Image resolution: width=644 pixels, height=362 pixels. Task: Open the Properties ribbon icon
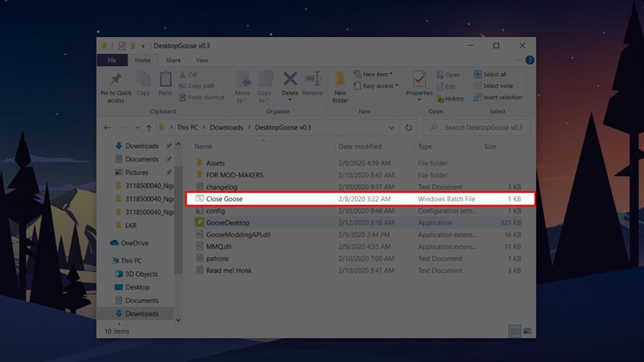pos(419,79)
